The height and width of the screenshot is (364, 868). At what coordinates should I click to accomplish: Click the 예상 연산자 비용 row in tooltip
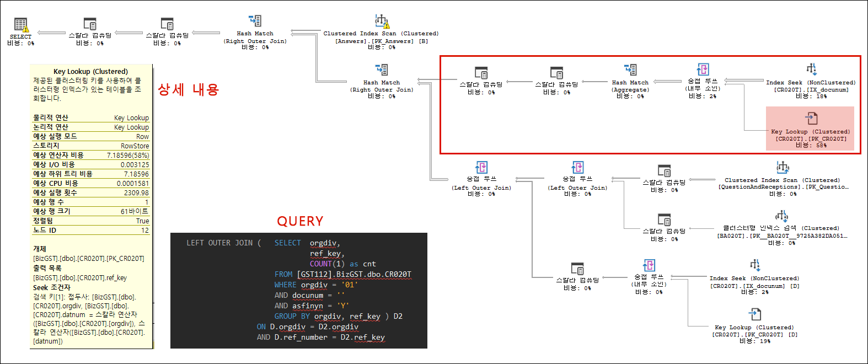click(91, 156)
